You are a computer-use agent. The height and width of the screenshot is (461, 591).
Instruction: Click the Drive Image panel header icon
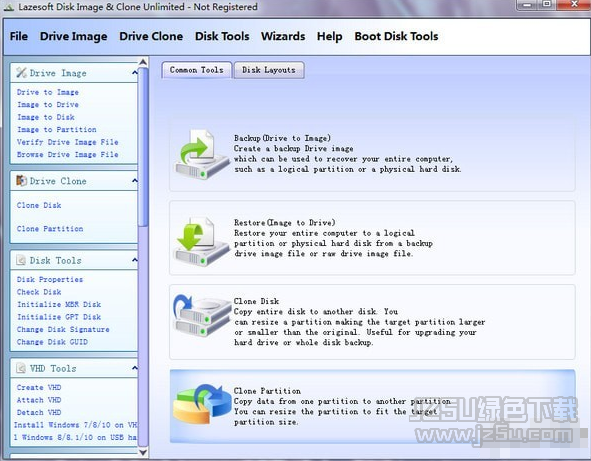pos(21,73)
